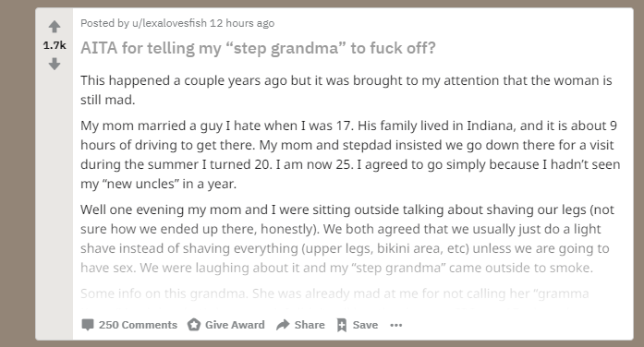Click the paragraph beginning 'Well one evening'
This screenshot has height=347, width=644.
click(347, 238)
